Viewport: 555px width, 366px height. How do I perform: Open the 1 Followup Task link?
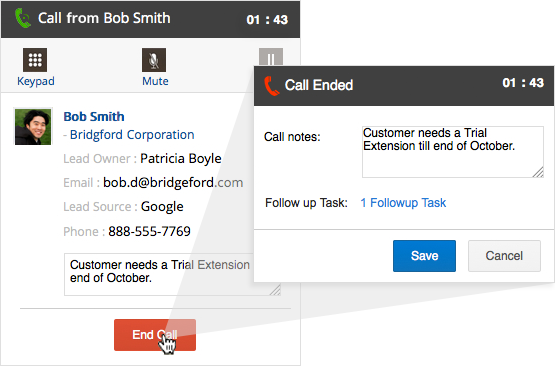(403, 203)
